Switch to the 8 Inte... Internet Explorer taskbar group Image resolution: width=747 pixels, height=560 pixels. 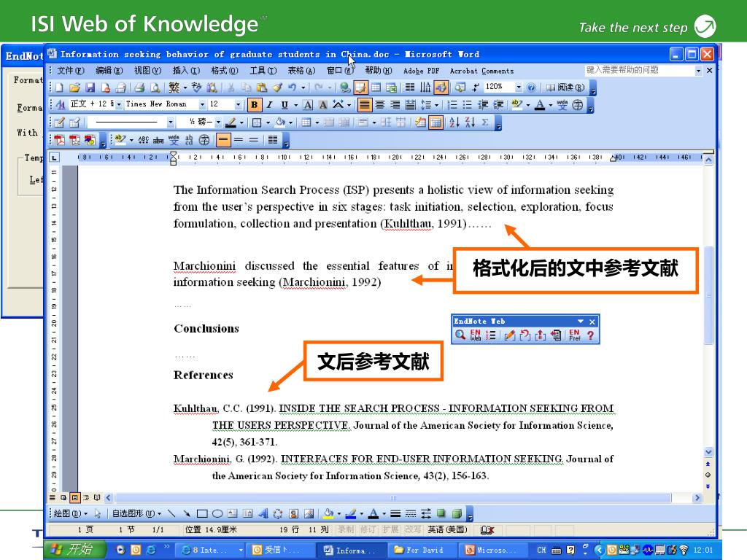[212, 550]
